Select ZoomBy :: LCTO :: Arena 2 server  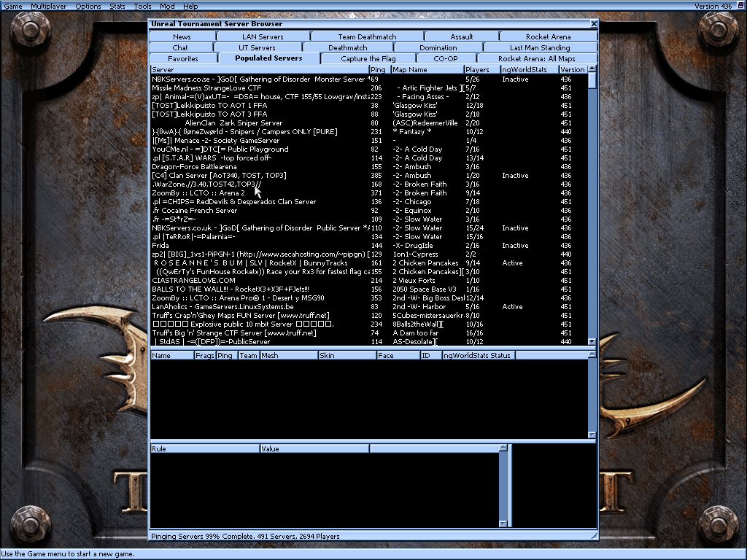[x=369, y=192]
